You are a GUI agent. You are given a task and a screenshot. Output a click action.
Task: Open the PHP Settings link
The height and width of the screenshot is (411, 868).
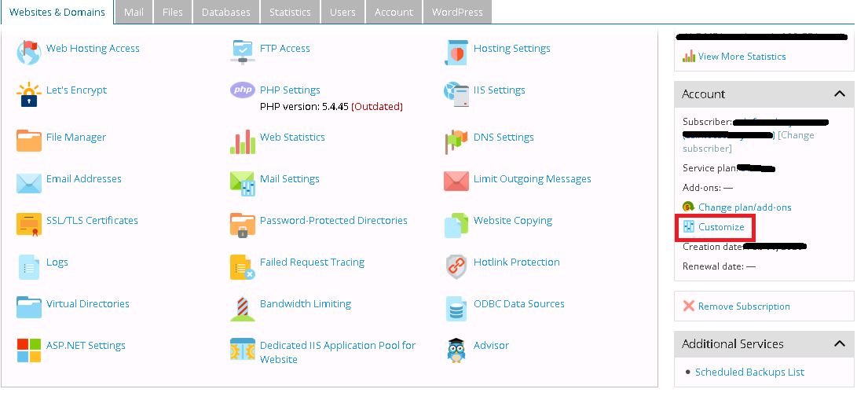(290, 90)
